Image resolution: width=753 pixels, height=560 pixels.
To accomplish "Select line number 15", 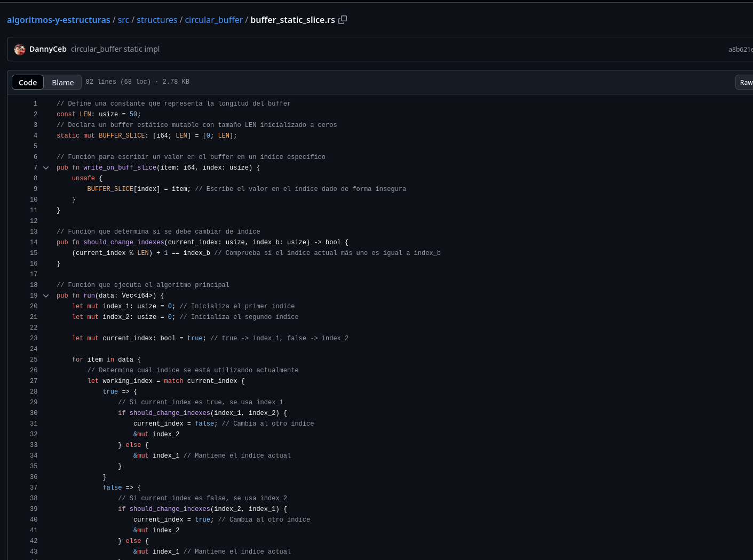I will click(x=34, y=253).
